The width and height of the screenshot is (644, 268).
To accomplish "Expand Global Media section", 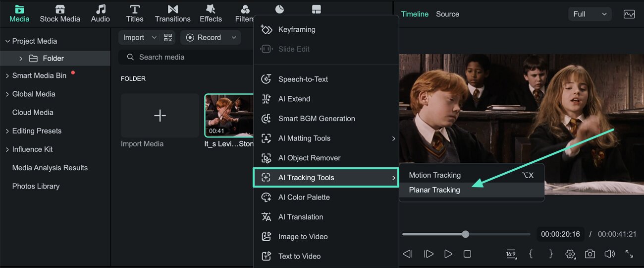I will (7, 94).
